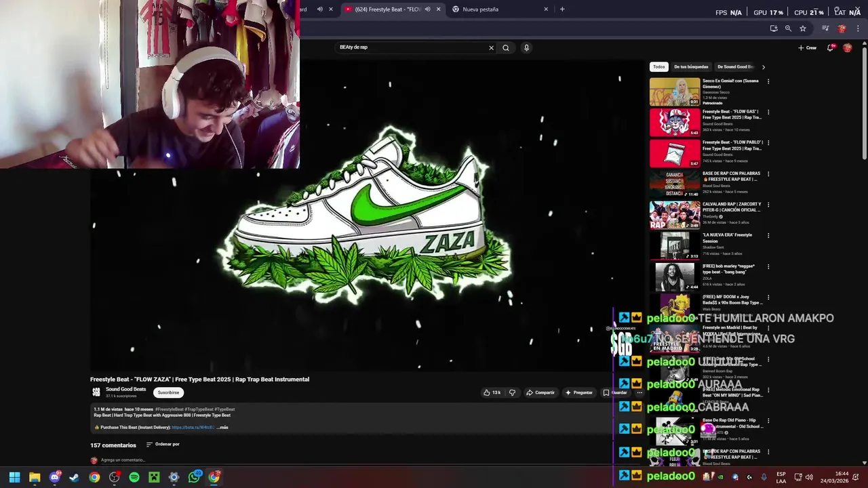The image size is (868, 488).
Task: Select the De tus búsquedas chip
Action: click(691, 67)
